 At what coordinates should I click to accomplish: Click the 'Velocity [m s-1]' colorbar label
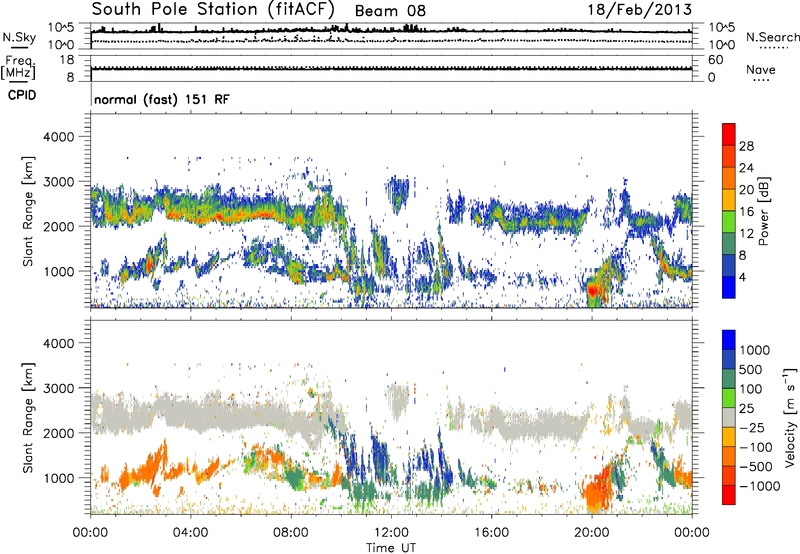790,418
